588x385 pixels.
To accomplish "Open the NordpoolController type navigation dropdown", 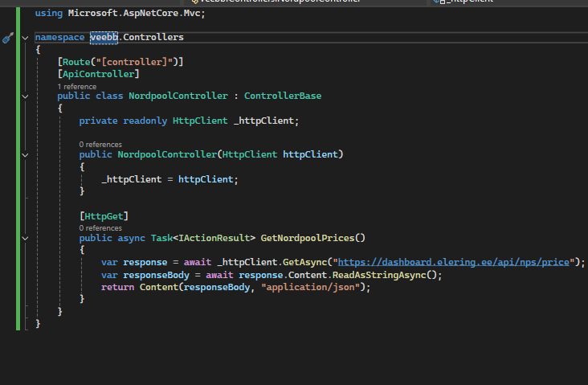I will click(273, 2).
